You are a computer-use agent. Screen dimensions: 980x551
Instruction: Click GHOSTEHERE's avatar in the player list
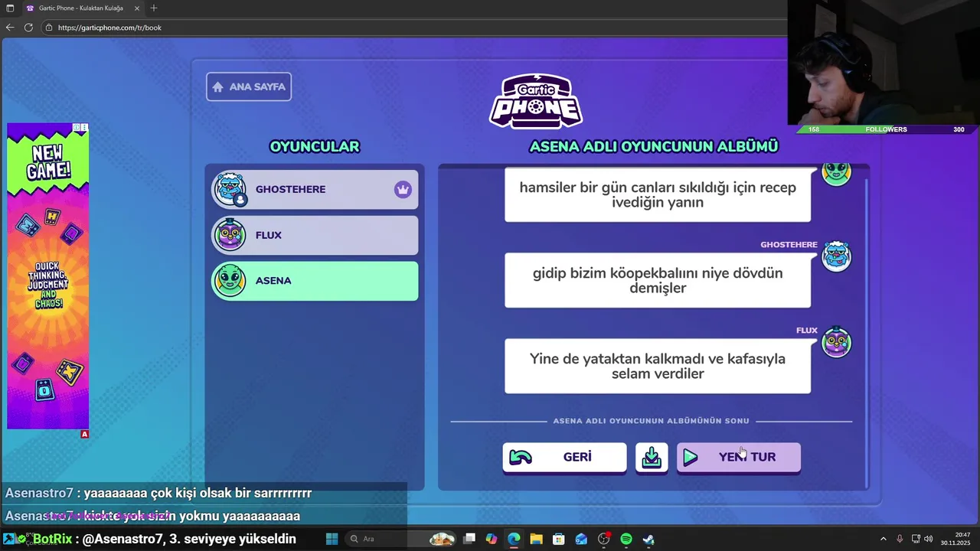pos(230,188)
